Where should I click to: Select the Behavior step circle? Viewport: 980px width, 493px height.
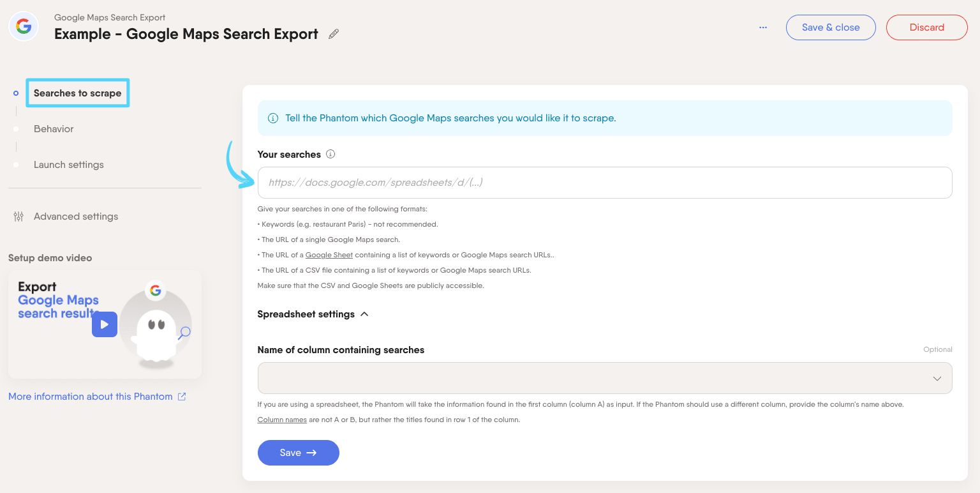pos(16,129)
